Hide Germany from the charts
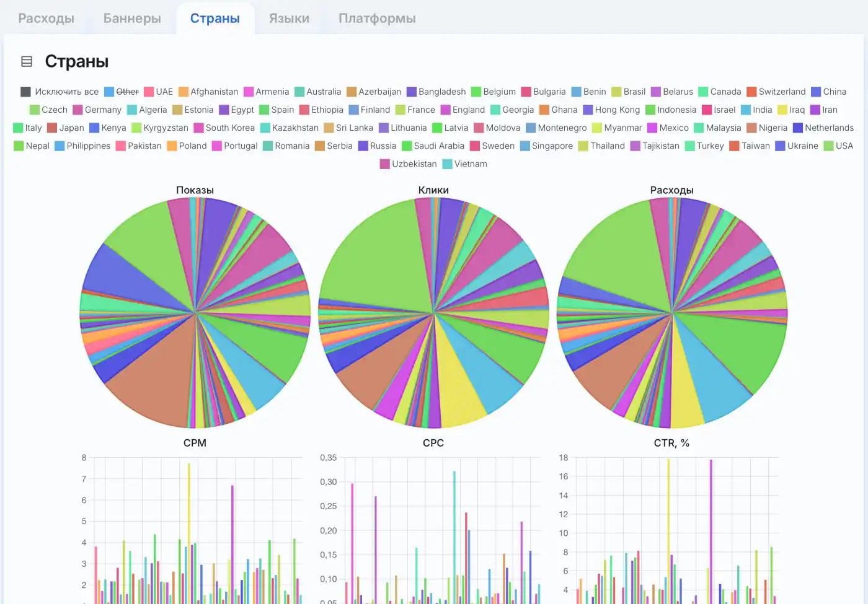Screen dimensions: 868x604 pos(97,110)
